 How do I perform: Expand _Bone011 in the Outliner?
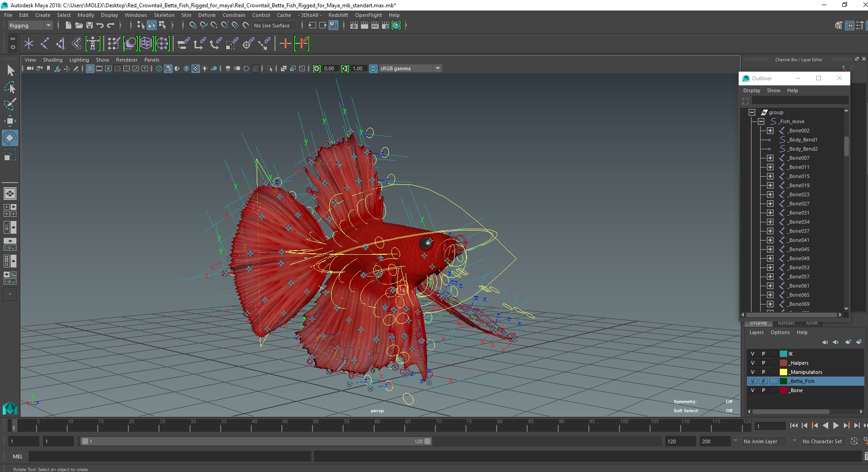click(x=770, y=167)
